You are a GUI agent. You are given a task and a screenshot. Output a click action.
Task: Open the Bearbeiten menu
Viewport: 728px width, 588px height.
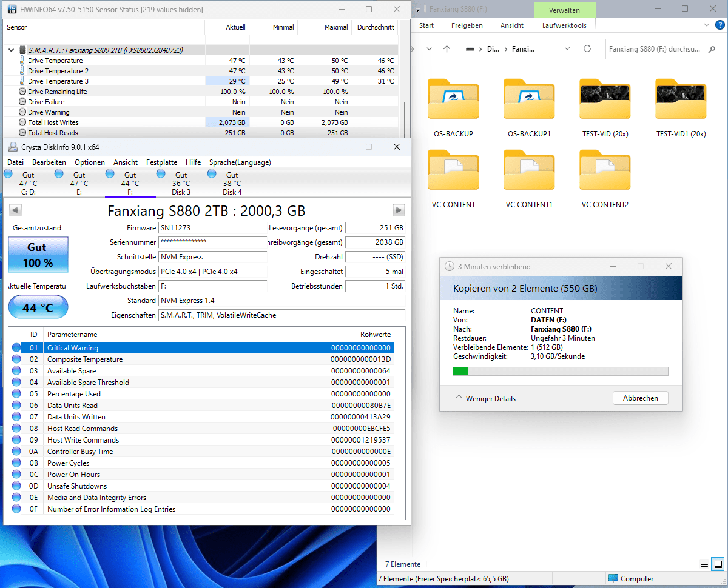[49, 162]
